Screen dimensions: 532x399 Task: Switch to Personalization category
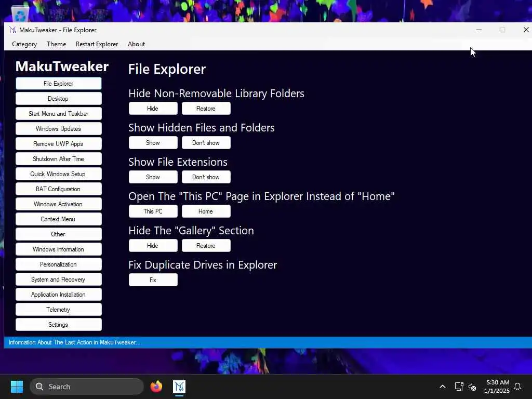[x=58, y=264]
